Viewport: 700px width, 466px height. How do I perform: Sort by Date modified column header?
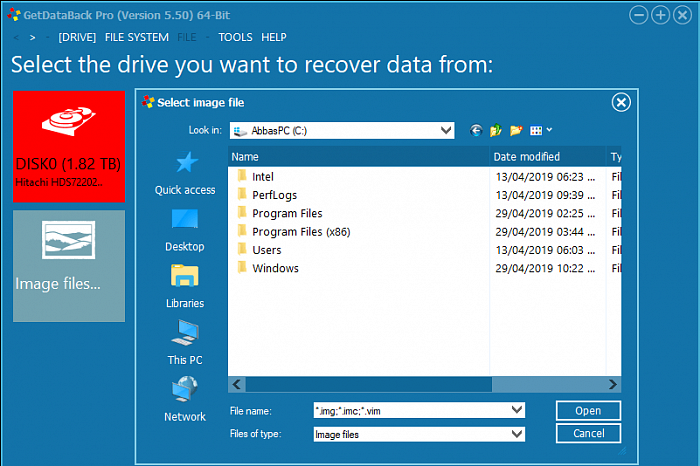548,157
